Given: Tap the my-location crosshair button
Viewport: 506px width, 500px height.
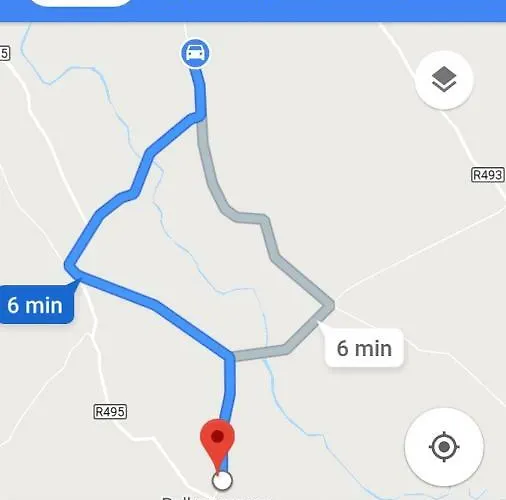Looking at the screenshot, I should [x=444, y=447].
